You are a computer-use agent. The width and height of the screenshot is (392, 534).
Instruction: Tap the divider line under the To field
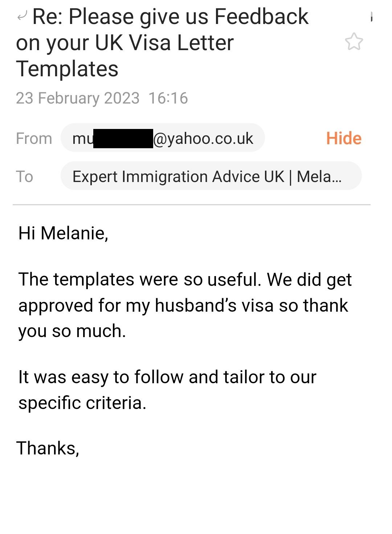point(192,205)
